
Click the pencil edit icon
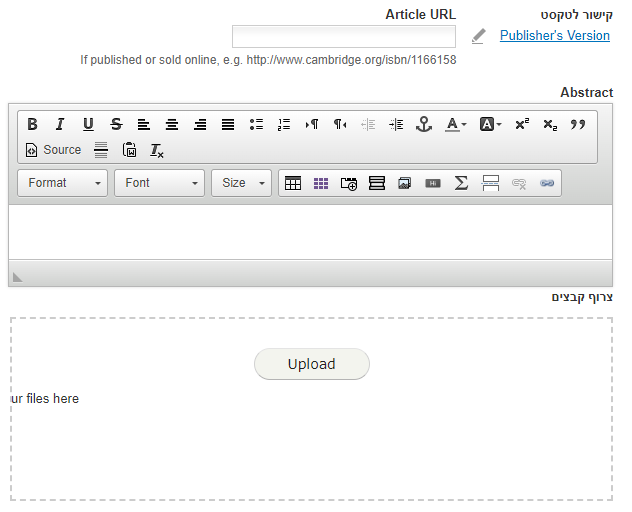click(x=478, y=36)
